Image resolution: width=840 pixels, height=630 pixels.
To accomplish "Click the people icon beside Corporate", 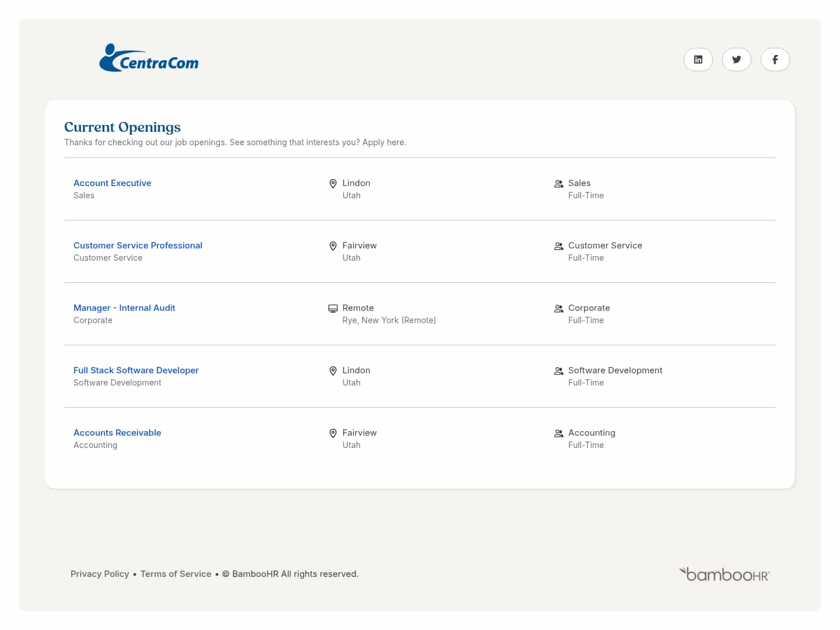I will tap(558, 309).
